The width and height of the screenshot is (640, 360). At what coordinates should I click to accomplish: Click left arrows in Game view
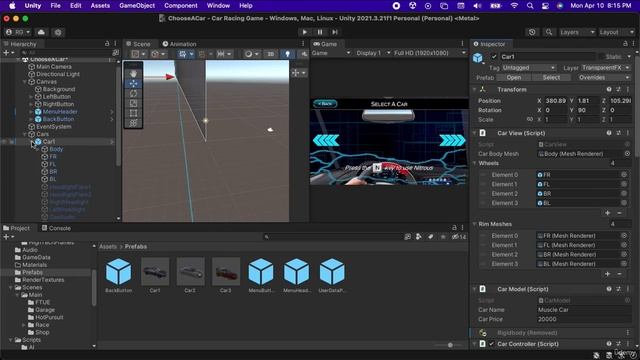[x=326, y=140]
